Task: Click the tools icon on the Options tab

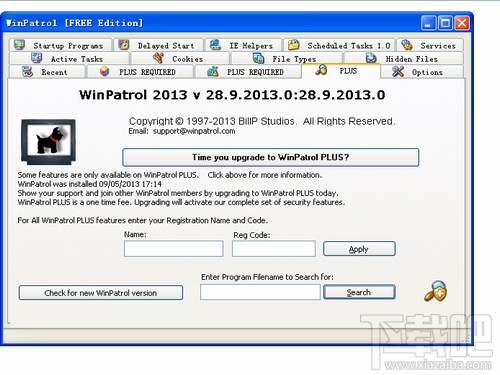Action: tap(398, 71)
